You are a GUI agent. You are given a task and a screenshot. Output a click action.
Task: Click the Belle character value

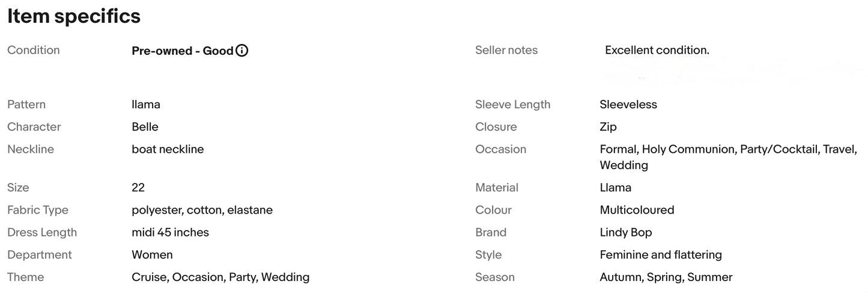[x=145, y=127]
